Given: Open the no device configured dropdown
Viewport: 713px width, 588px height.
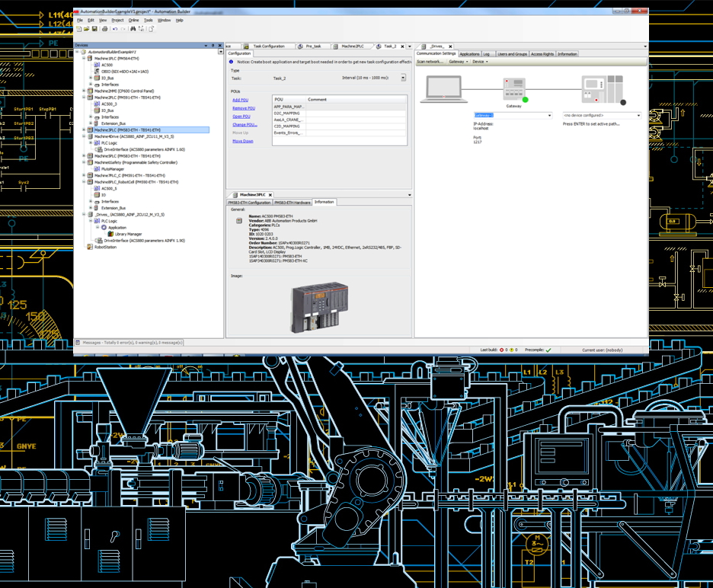Looking at the screenshot, I should pyautogui.click(x=638, y=116).
